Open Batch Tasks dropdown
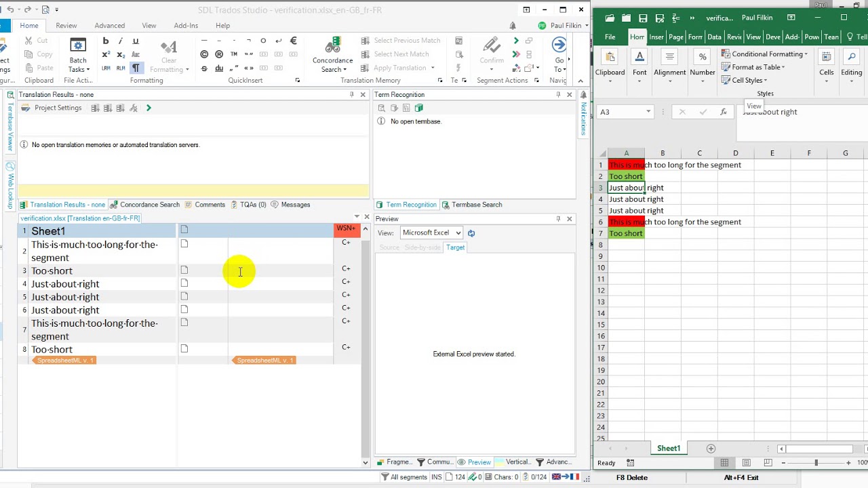This screenshot has height=488, width=868. 78,56
